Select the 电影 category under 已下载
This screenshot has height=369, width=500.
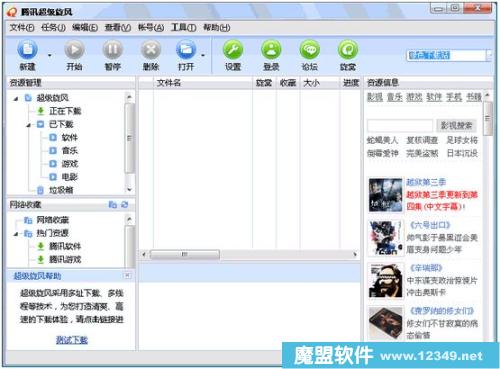[70, 177]
